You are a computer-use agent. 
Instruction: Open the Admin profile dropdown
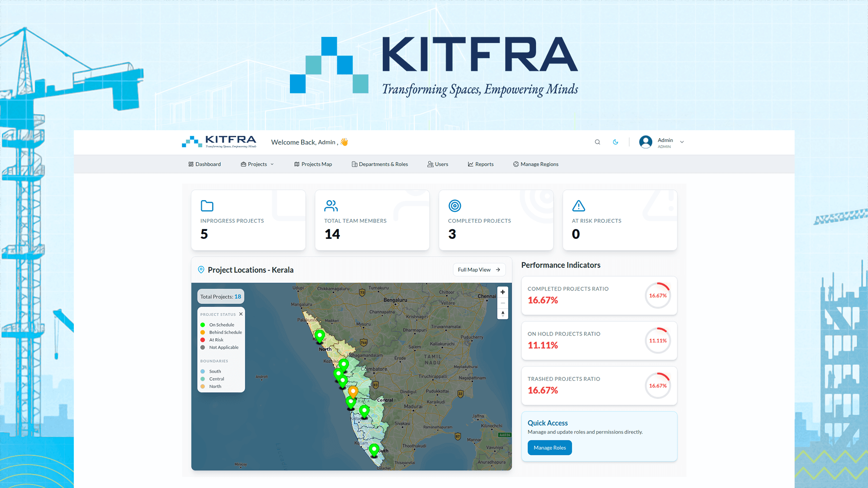coord(682,142)
